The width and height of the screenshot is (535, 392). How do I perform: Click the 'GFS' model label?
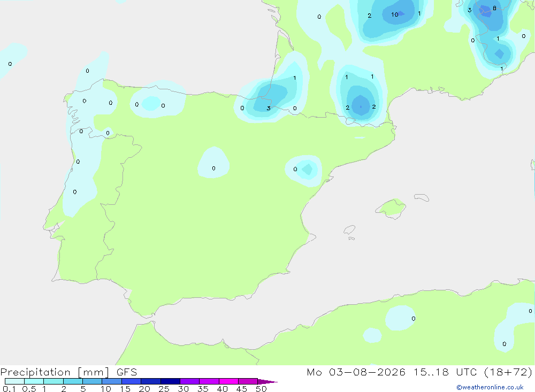pyautogui.click(x=127, y=372)
